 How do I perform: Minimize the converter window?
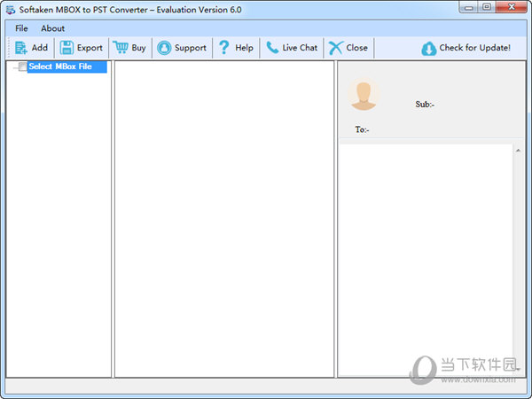(x=469, y=7)
